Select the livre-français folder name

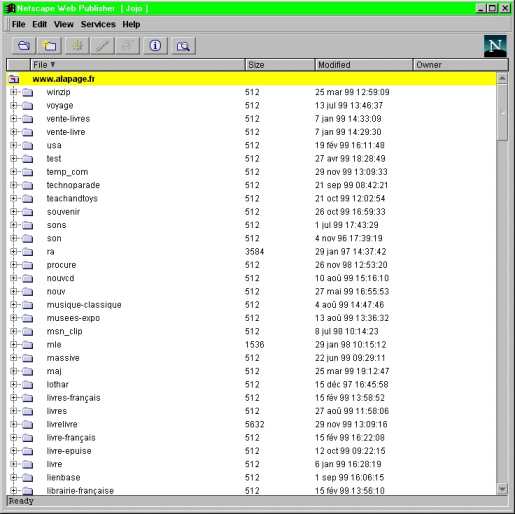71,438
